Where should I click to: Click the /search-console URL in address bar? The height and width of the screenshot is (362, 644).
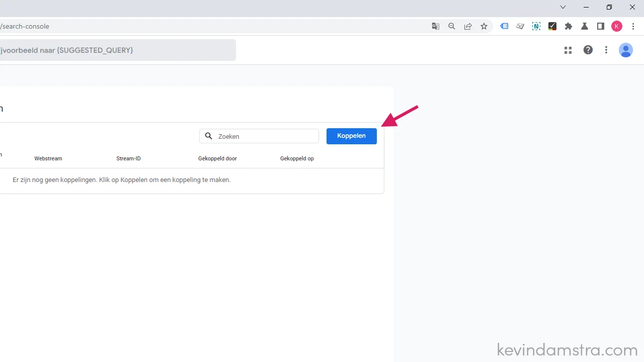25,26
